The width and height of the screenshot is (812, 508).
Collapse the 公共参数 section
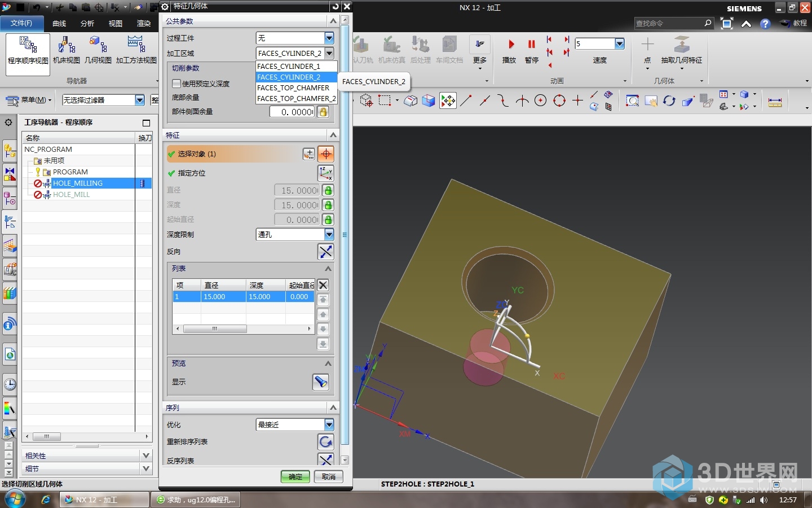tap(333, 21)
